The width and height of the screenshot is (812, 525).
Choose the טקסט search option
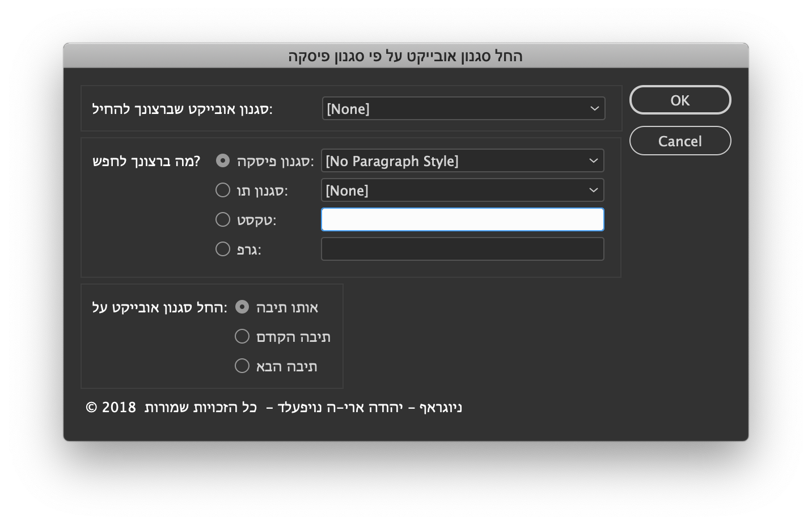[x=223, y=219]
